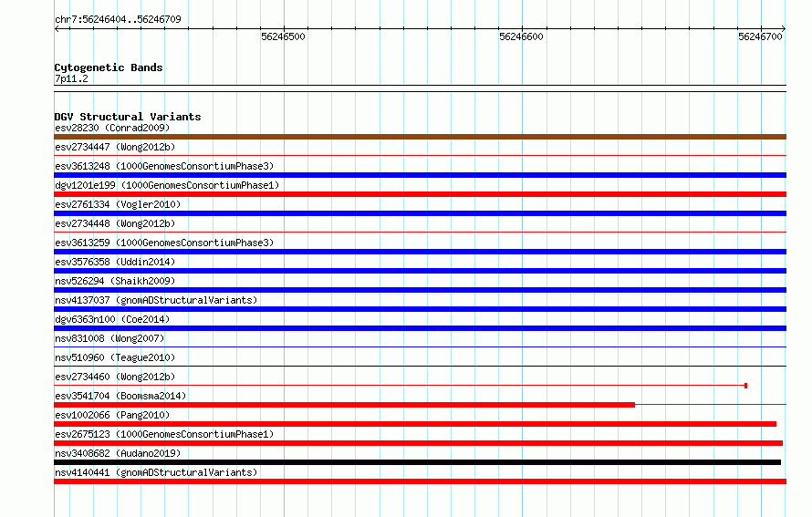This screenshot has height=517, width=812.
Task: Click esv3613259 (1000GenomesConsortiumPhase3) label
Action: click(x=164, y=243)
